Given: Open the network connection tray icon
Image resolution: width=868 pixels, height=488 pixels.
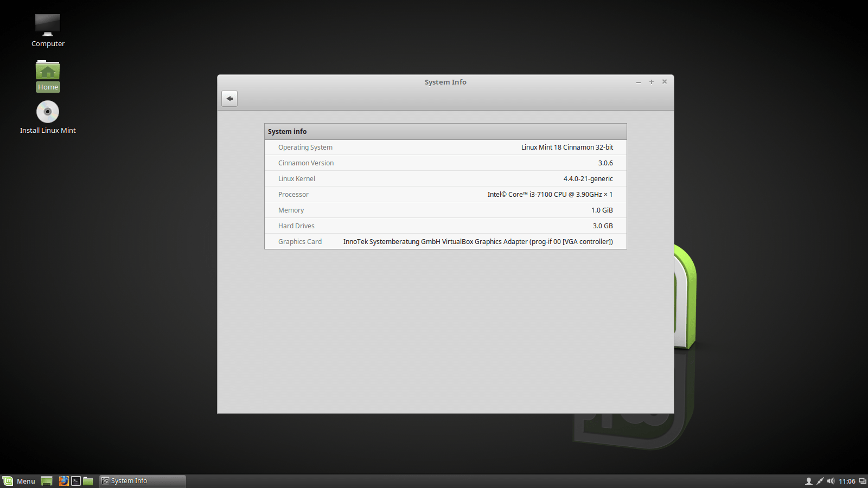Looking at the screenshot, I should pyautogui.click(x=820, y=481).
